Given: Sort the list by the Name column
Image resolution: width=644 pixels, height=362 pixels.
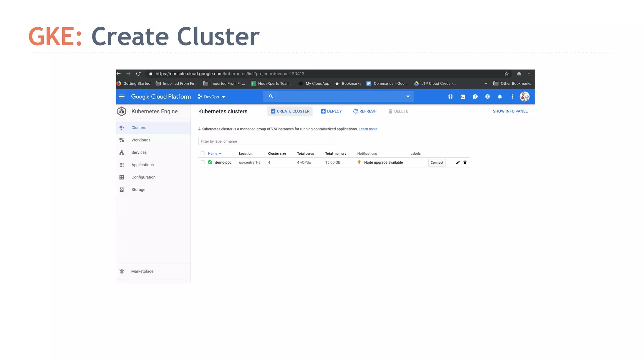Looking at the screenshot, I should point(213,154).
